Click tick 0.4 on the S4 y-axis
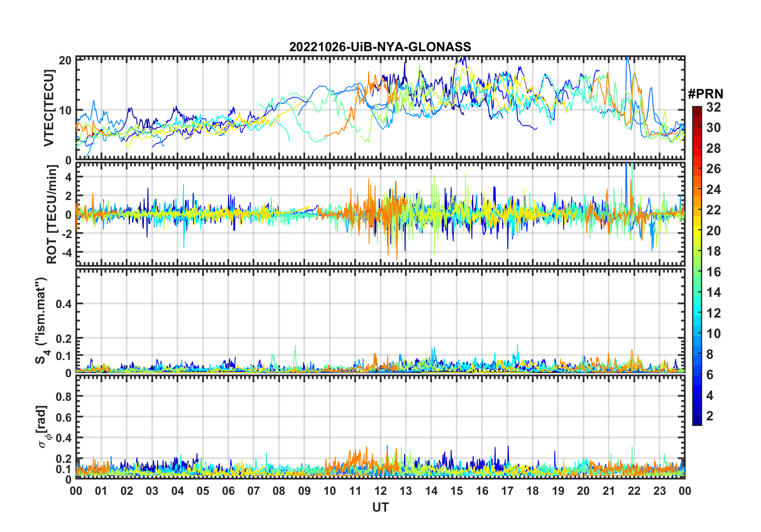Viewport: 761px width, 532px height. [x=64, y=304]
